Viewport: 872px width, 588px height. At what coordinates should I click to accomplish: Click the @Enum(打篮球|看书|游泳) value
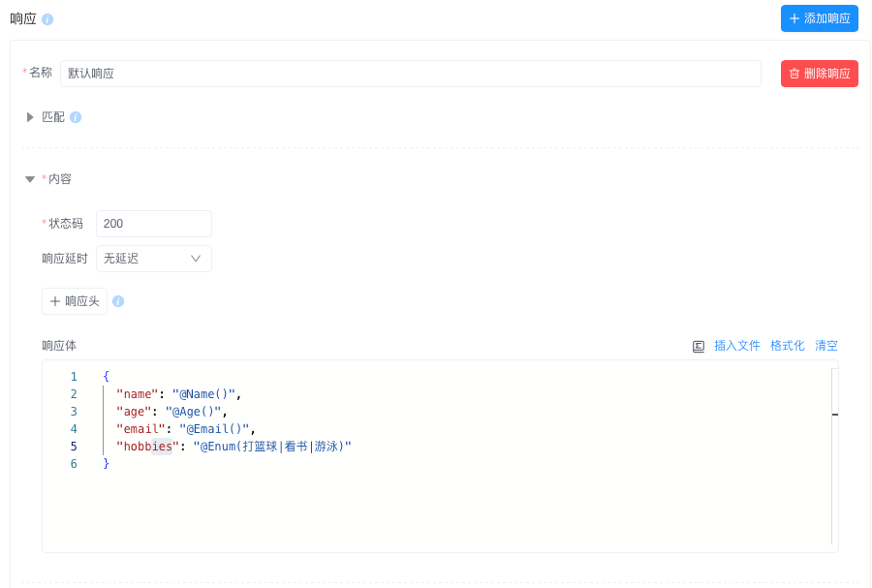click(272, 447)
